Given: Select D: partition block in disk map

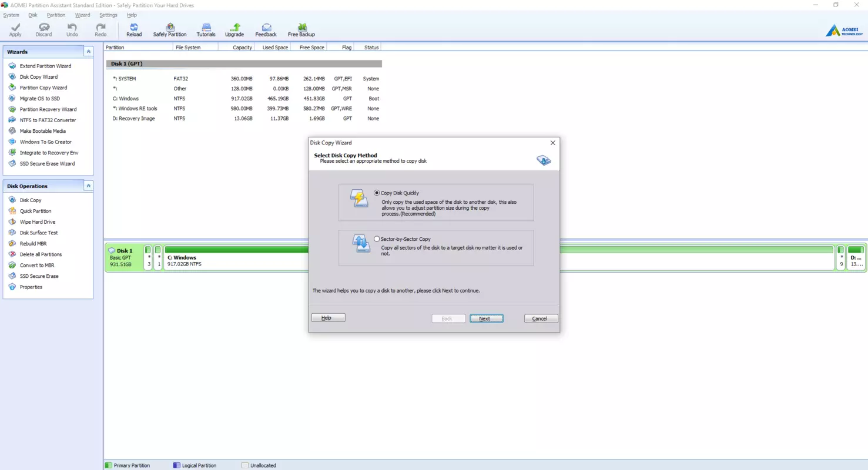Looking at the screenshot, I should (856, 258).
